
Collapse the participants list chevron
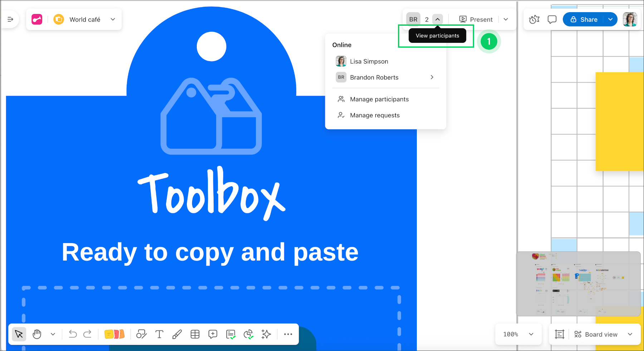click(x=438, y=19)
